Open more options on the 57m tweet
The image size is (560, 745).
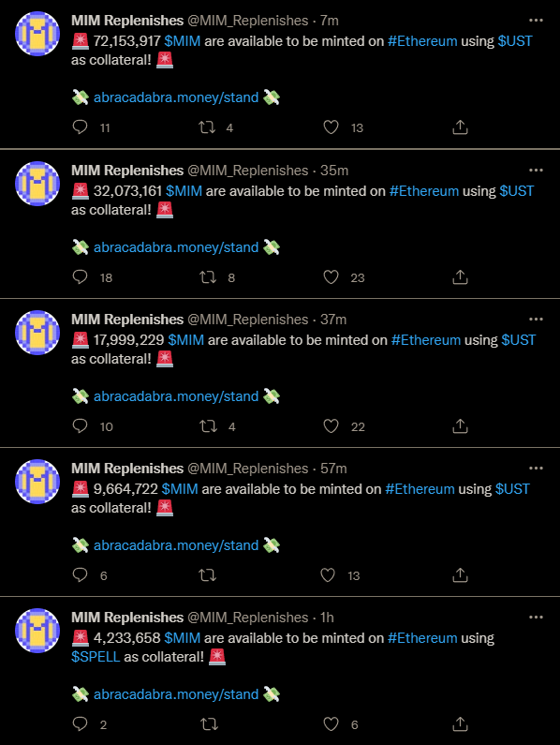[536, 468]
